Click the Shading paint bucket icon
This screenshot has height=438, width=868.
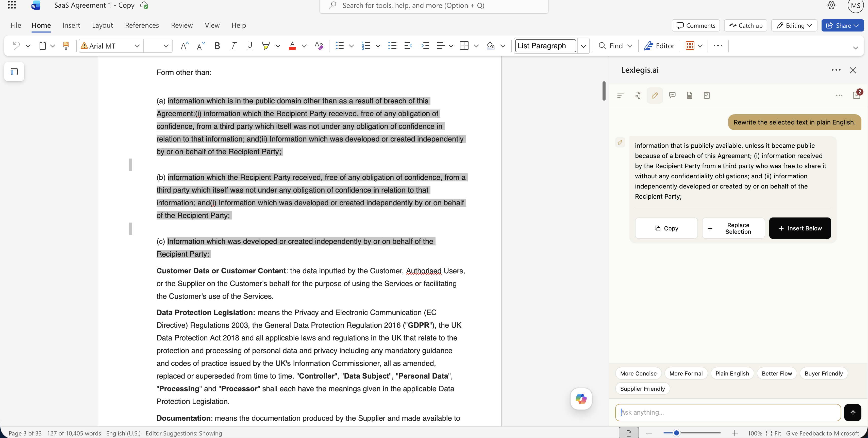[x=491, y=45]
